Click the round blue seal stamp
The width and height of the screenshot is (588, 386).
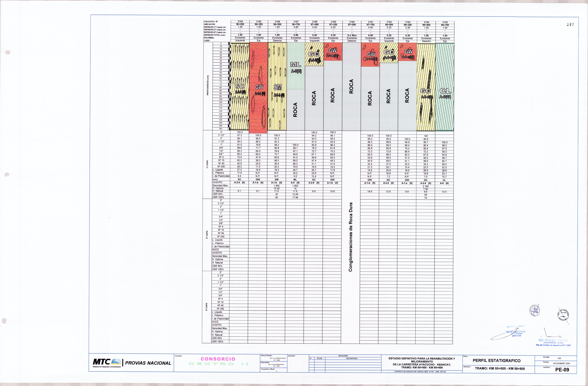535,310
